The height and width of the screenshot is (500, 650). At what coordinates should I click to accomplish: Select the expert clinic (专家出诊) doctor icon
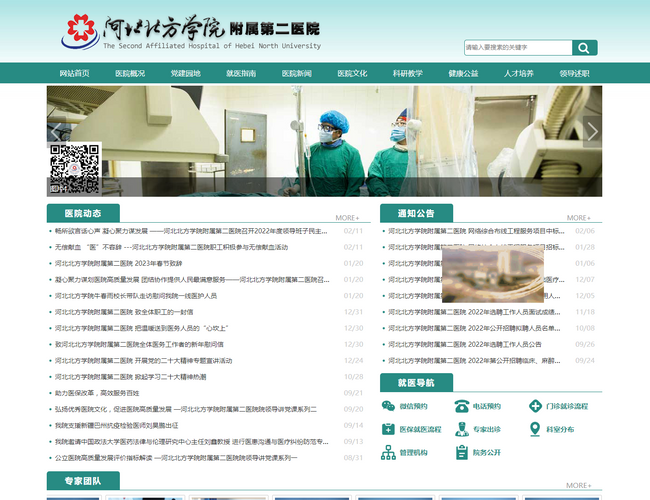click(x=461, y=429)
